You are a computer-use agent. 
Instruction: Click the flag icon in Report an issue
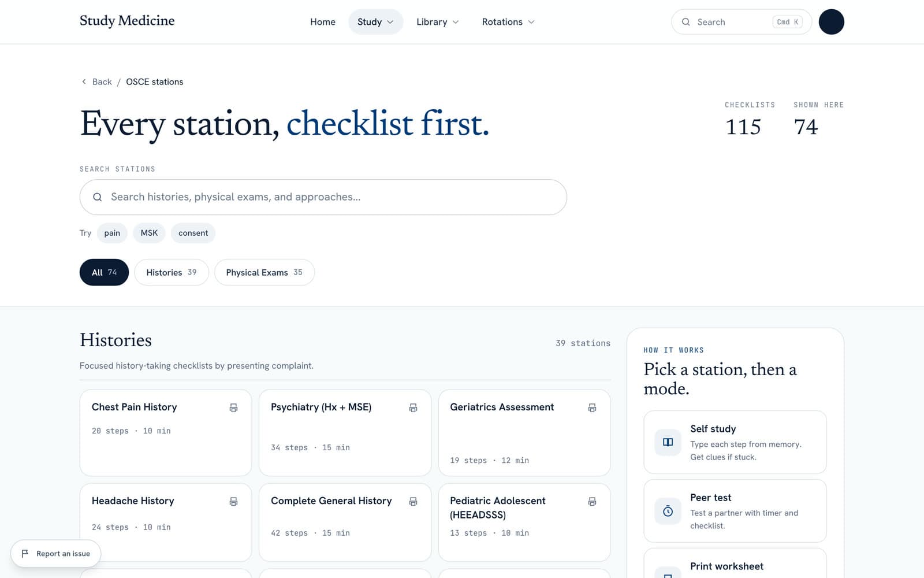(x=25, y=554)
